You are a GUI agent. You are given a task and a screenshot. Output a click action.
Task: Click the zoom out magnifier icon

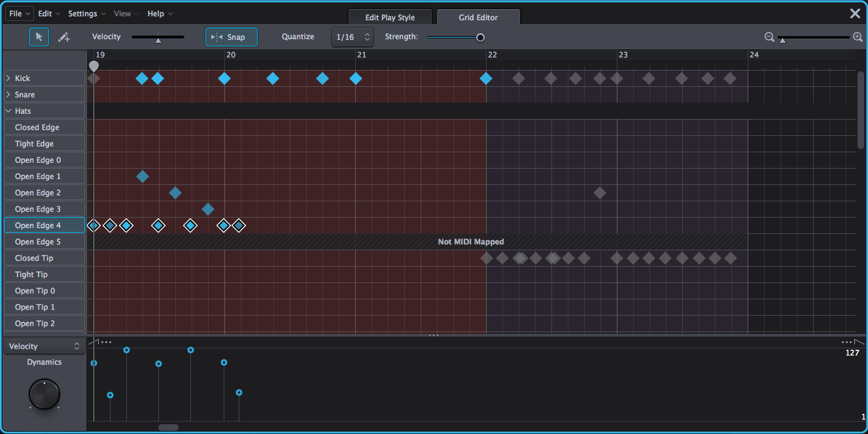(x=769, y=37)
